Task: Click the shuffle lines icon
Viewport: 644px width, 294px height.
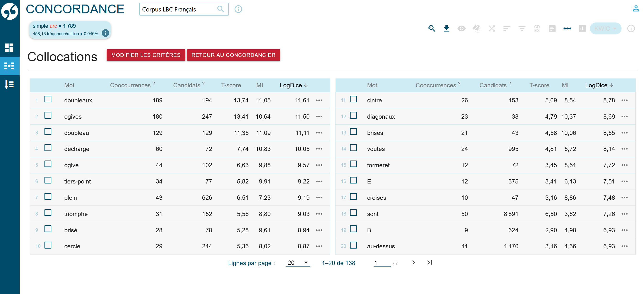Action: [x=492, y=28]
